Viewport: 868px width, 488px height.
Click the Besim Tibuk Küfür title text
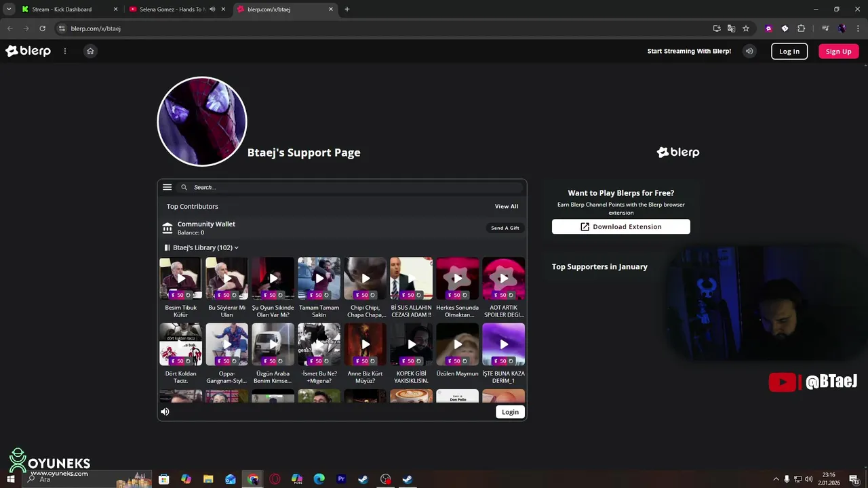(180, 311)
